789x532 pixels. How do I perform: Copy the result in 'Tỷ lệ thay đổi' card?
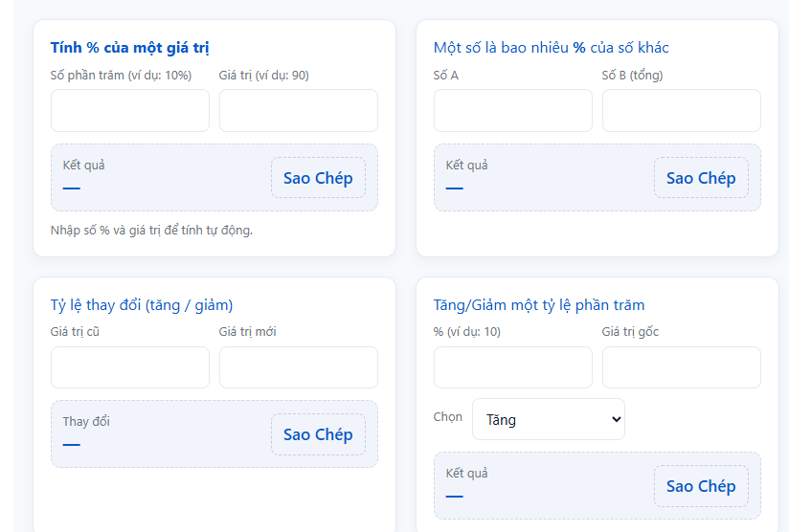coord(318,434)
